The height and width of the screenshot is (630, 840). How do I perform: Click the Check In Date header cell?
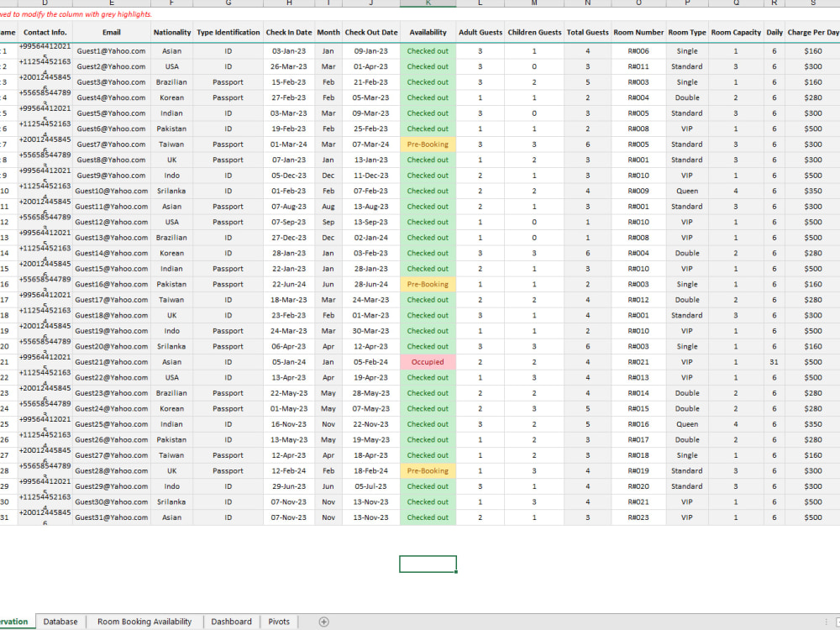click(288, 32)
